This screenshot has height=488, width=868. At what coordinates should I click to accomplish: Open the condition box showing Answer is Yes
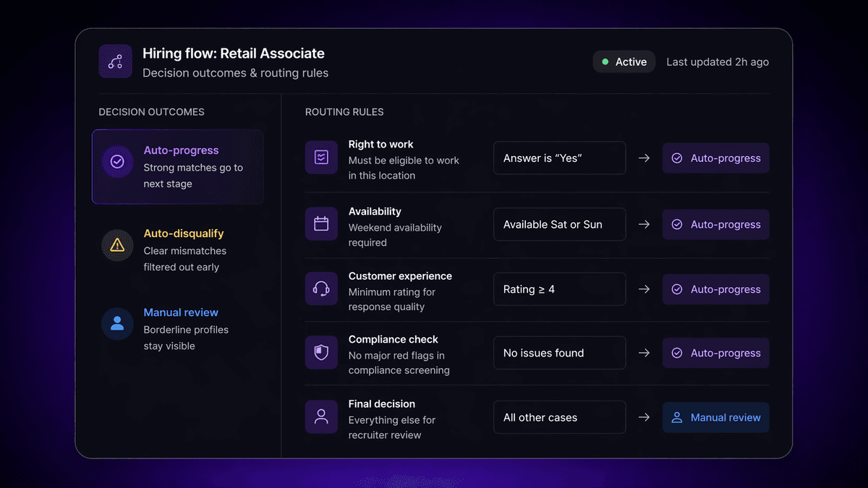pyautogui.click(x=559, y=158)
